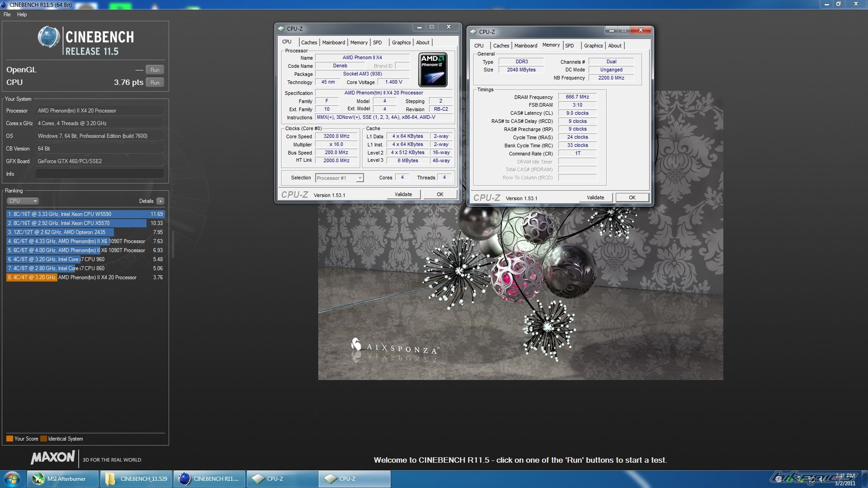Select the Xeon W5590 ranking entry
The image size is (868, 488).
click(x=85, y=214)
